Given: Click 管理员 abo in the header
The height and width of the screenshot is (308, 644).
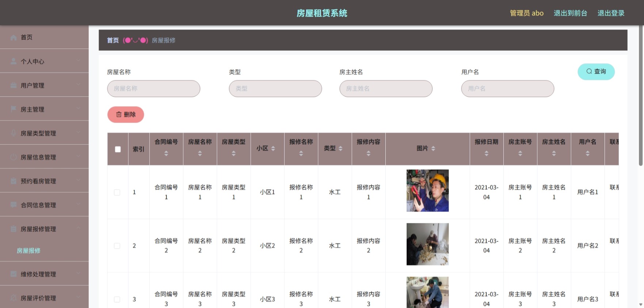Looking at the screenshot, I should [527, 13].
